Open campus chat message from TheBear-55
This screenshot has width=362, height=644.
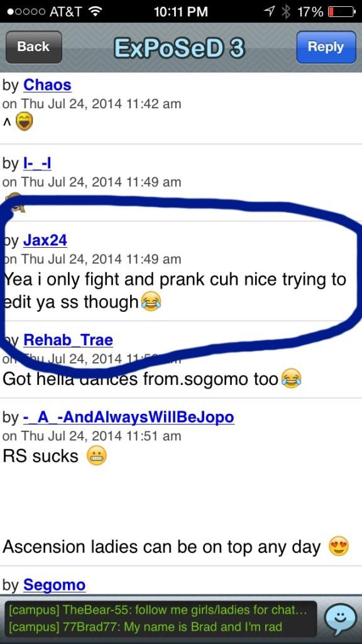(x=158, y=610)
